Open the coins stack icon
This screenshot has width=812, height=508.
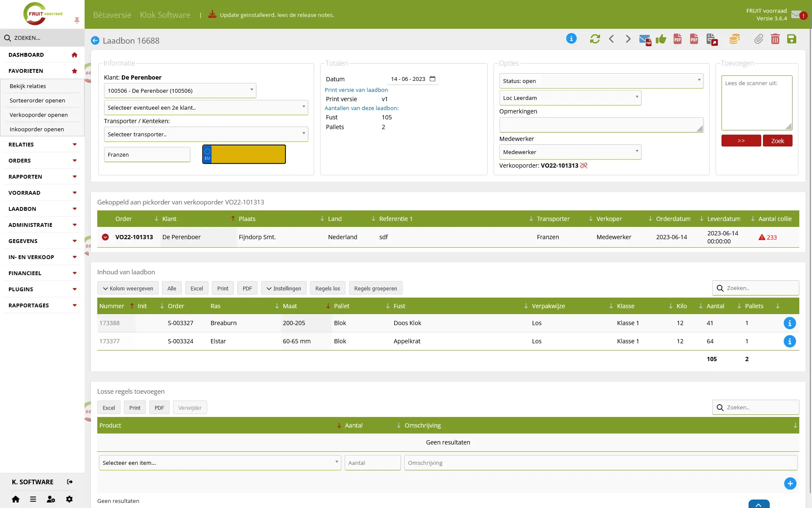point(735,39)
